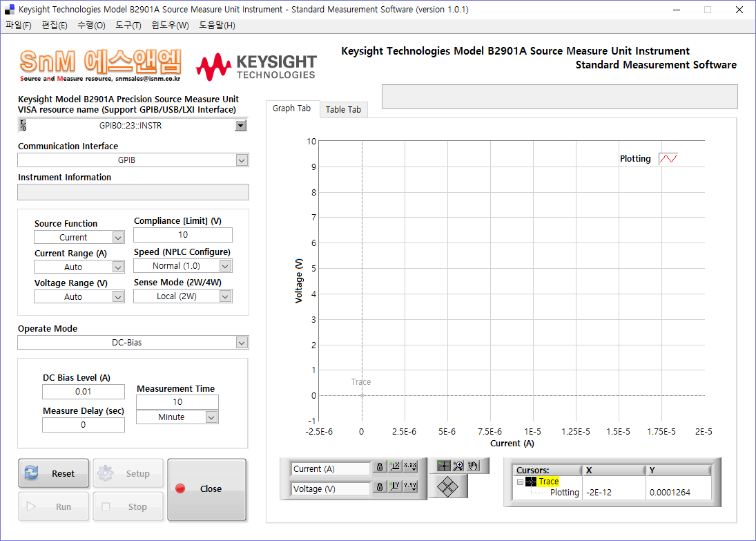Open the Voltage Range dropdown
Viewport: 756px width, 541px height.
[118, 297]
